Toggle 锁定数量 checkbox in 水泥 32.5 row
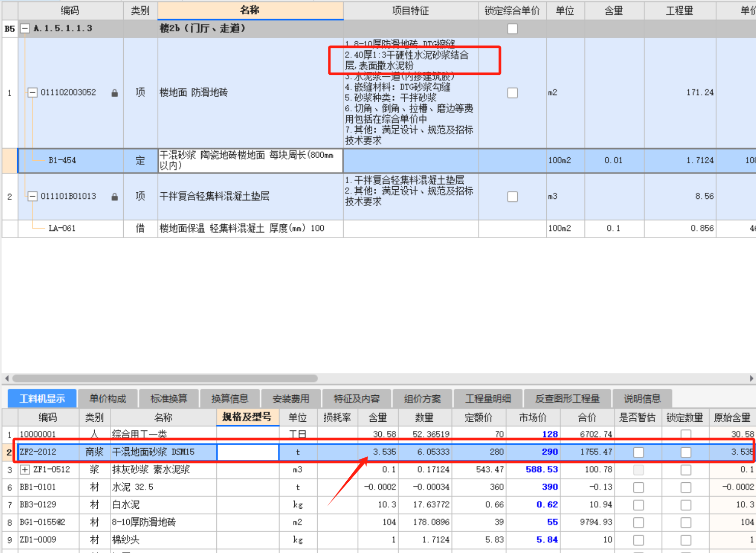756x553 pixels. point(686,487)
